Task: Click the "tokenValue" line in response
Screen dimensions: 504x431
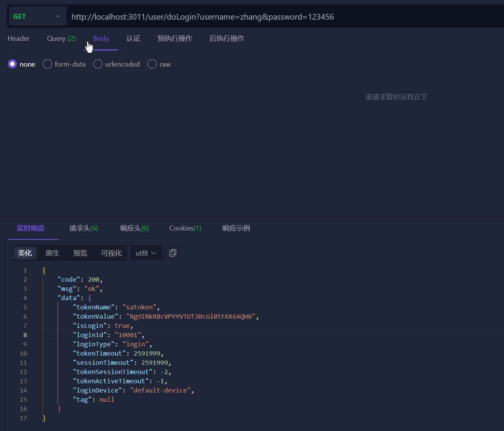Action: 166,316
